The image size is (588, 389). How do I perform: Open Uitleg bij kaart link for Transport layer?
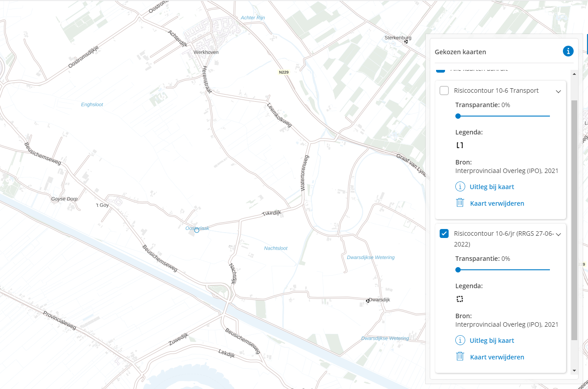pyautogui.click(x=492, y=186)
